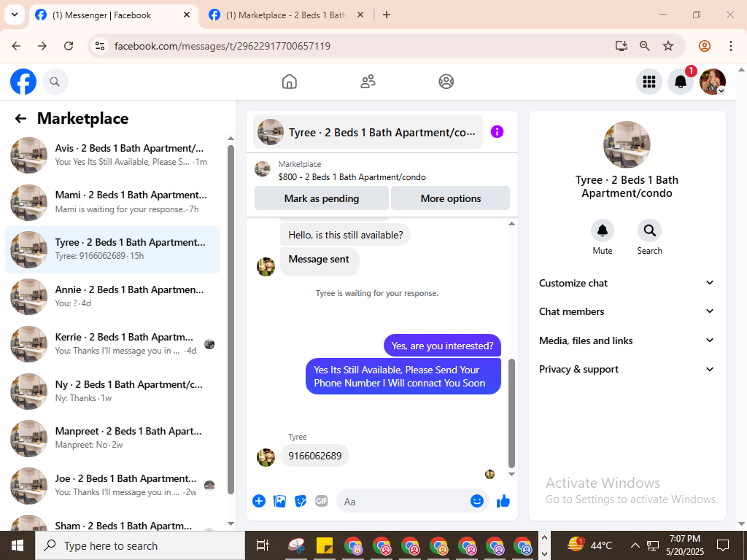The image size is (747, 560).
Task: Click the Windows taskbar search box
Action: click(x=140, y=545)
